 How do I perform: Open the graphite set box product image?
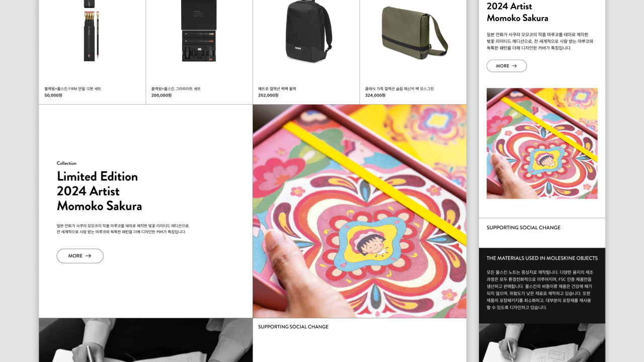point(199,31)
